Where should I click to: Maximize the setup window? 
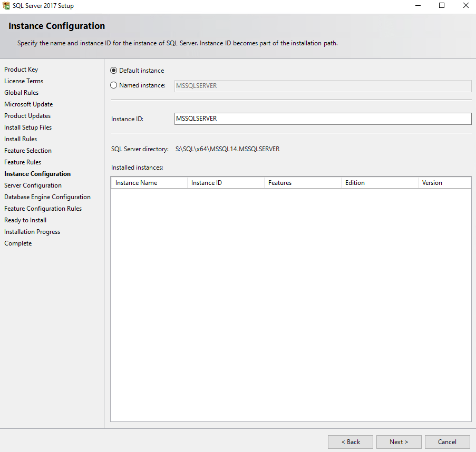(x=442, y=6)
